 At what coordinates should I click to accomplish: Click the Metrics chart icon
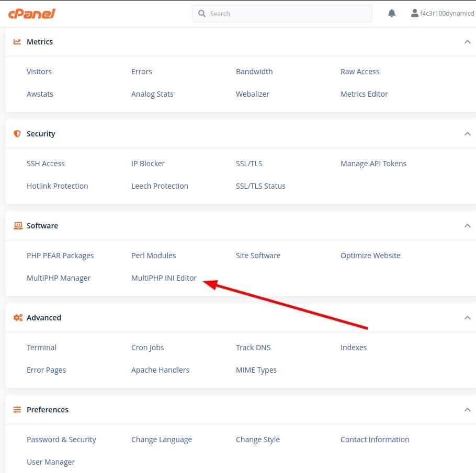click(x=18, y=42)
